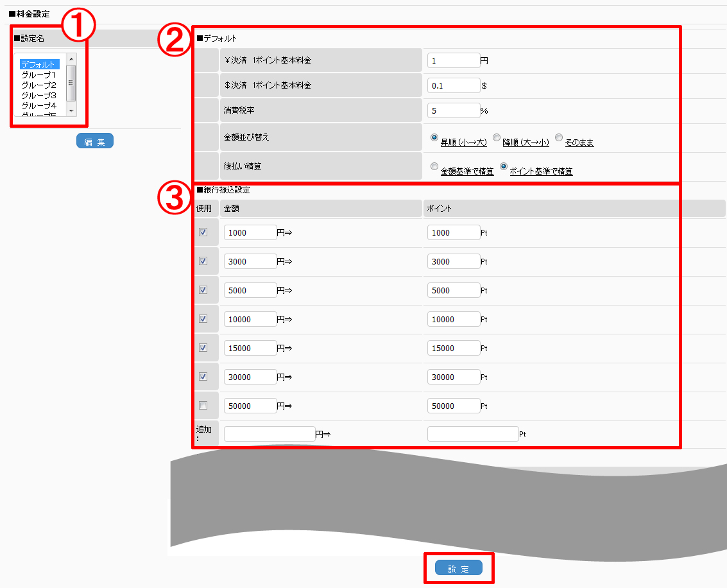Screen dimensions: 727x588
Task: Choose ポイント基準で精算 radio option
Action: click(504, 166)
